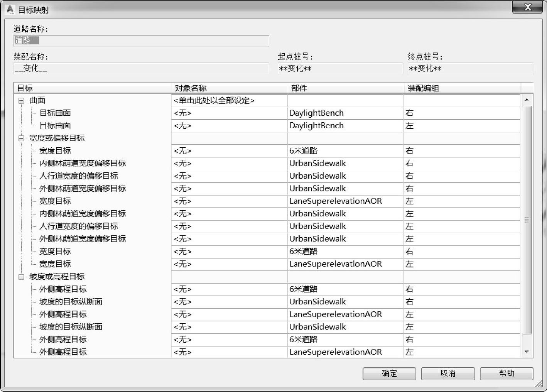
Task: Click the scrollbar up arrow
Action: pos(527,100)
